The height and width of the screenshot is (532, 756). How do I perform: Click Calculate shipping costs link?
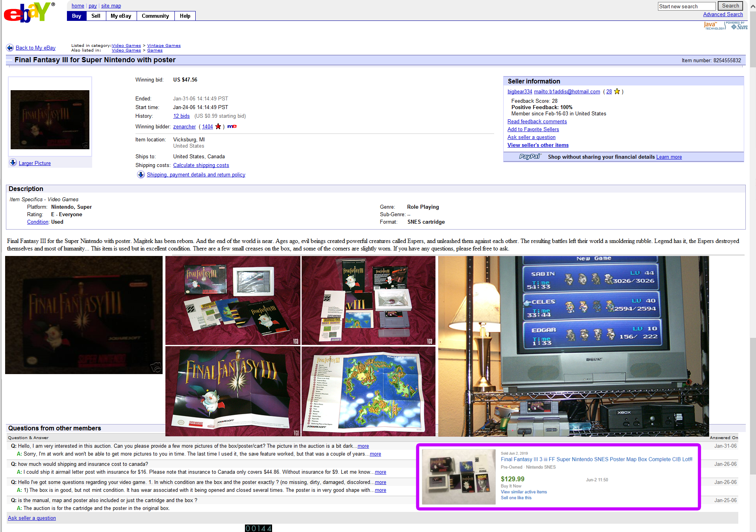tap(201, 165)
